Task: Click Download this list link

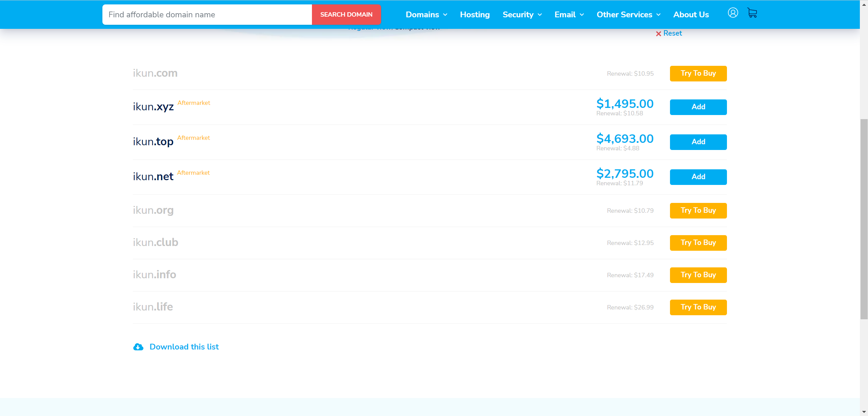Action: [x=184, y=347]
